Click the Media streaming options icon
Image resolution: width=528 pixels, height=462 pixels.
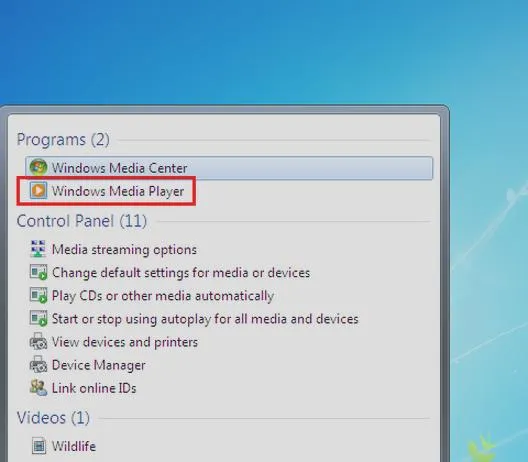click(38, 249)
